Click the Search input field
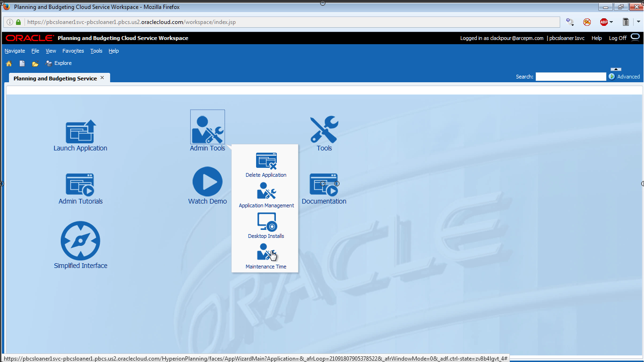The image size is (644, 362). (571, 77)
